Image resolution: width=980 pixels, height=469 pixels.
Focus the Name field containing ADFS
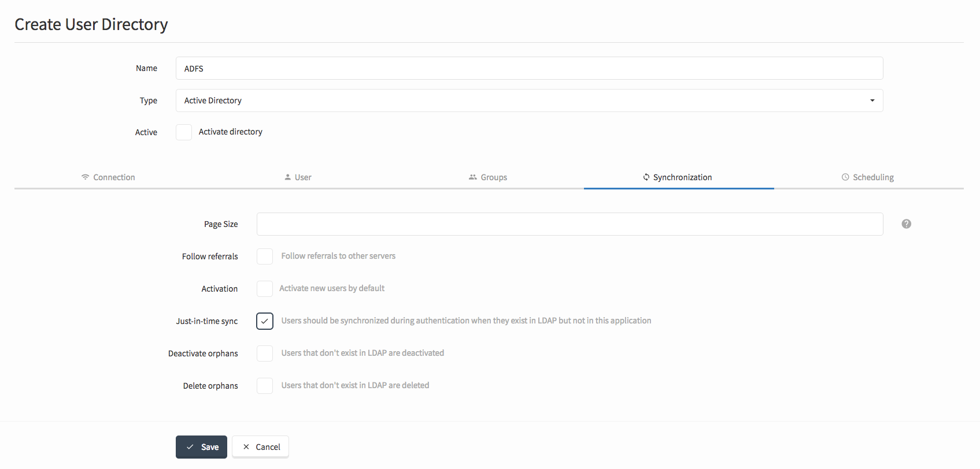(x=529, y=68)
